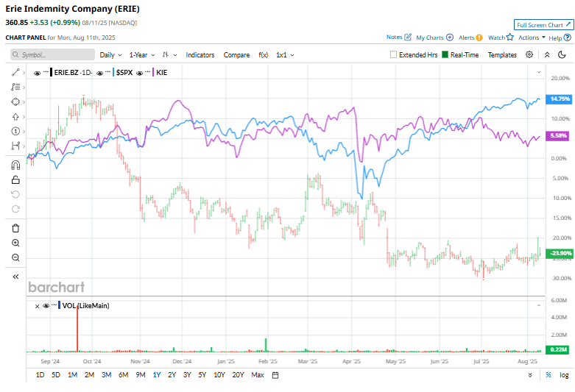Toggle ERIE.BZ series visibility eye
This screenshot has height=392, width=575.
click(37, 73)
